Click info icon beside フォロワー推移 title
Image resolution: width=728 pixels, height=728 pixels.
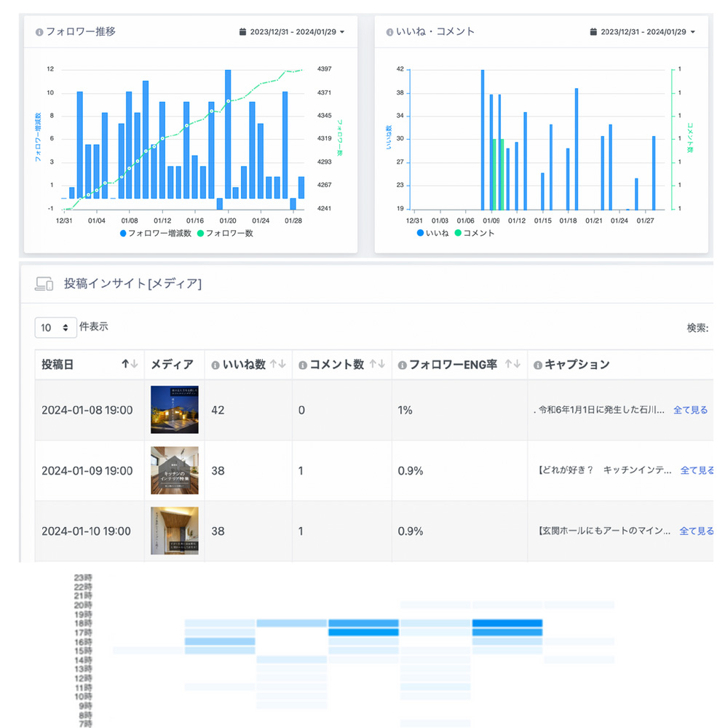pyautogui.click(x=39, y=32)
